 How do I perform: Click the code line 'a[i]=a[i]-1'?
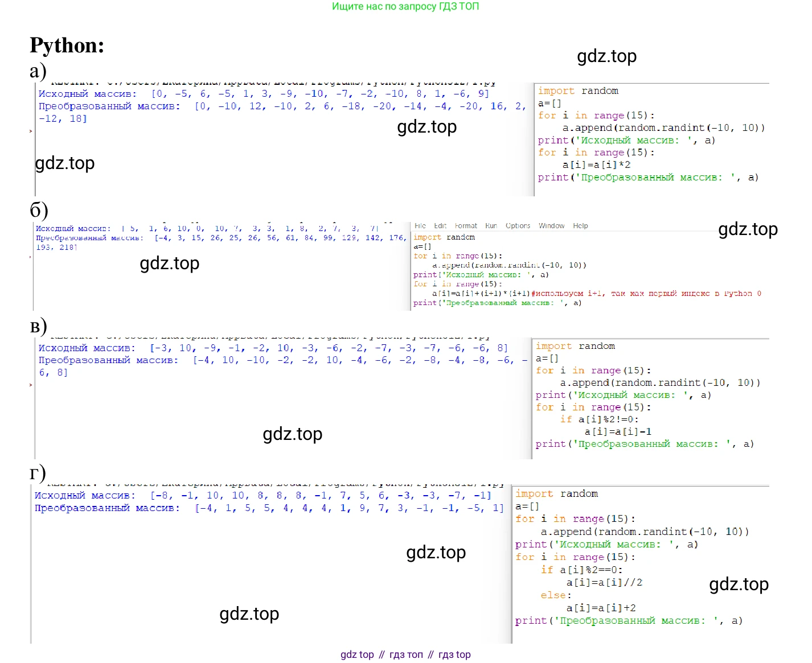[618, 432]
